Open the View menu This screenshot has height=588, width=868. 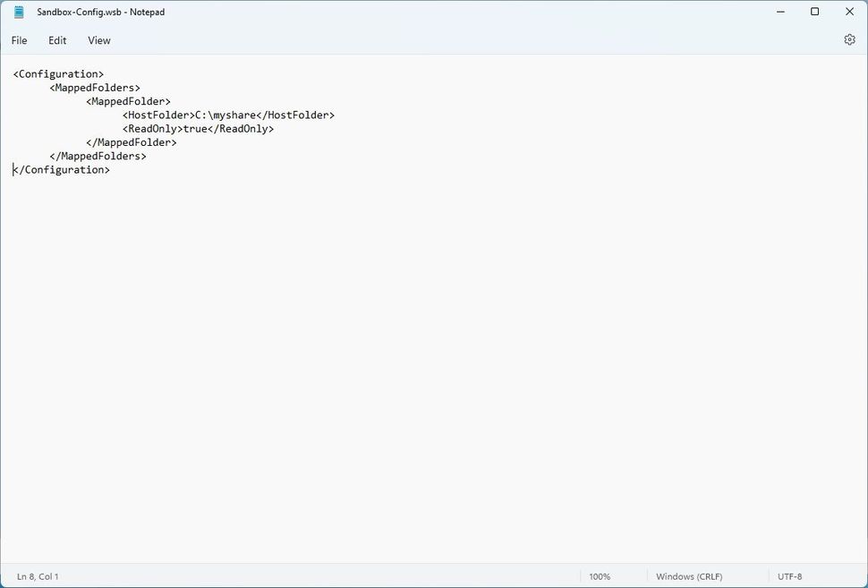[x=98, y=40]
